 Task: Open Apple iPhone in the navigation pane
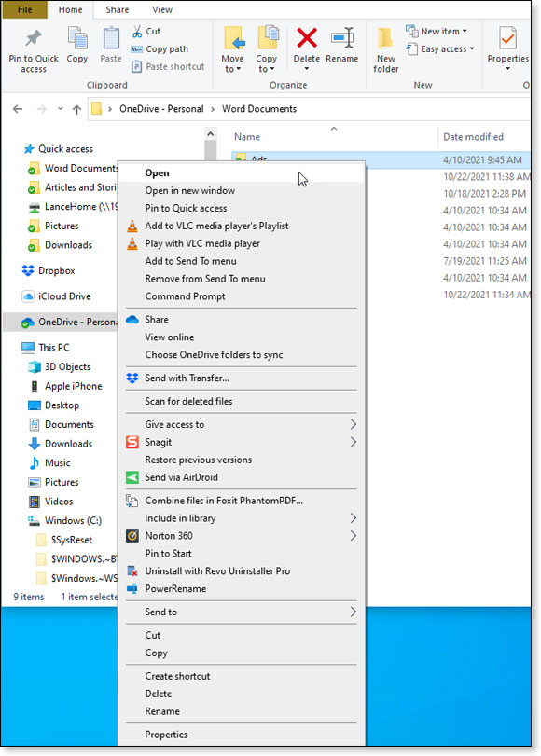tap(74, 386)
